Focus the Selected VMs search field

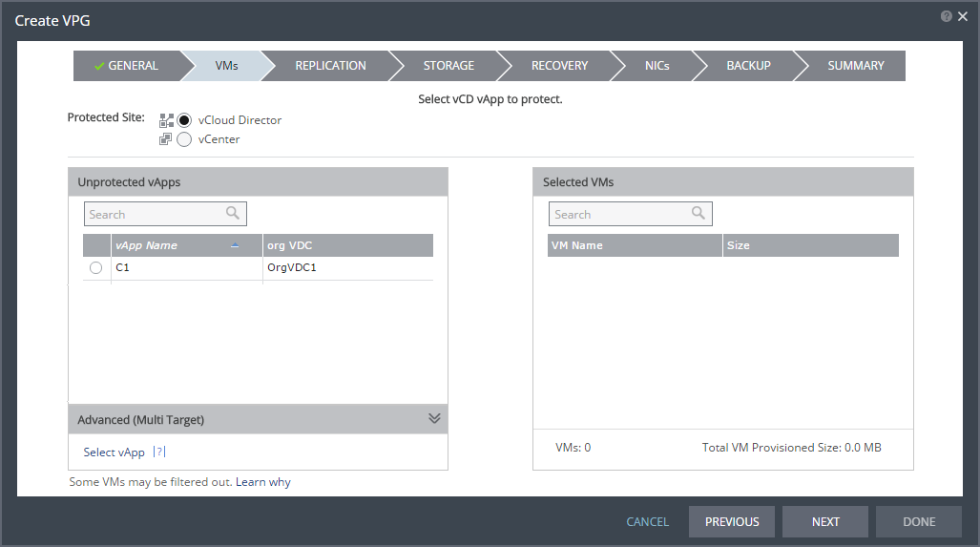(630, 214)
